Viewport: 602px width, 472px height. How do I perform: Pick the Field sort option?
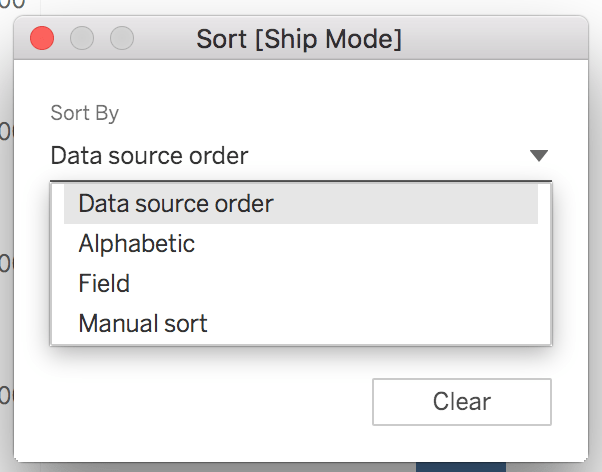click(104, 284)
